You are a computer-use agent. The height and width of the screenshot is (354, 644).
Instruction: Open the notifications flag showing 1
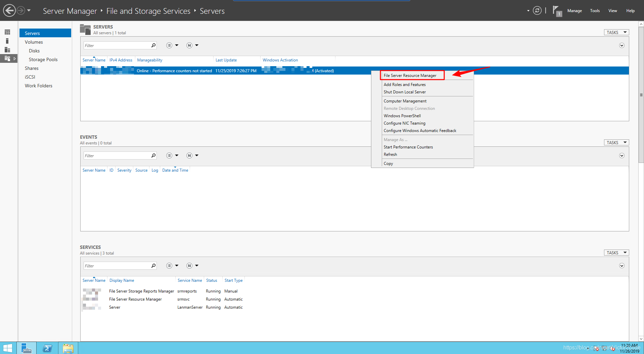pyautogui.click(x=557, y=11)
